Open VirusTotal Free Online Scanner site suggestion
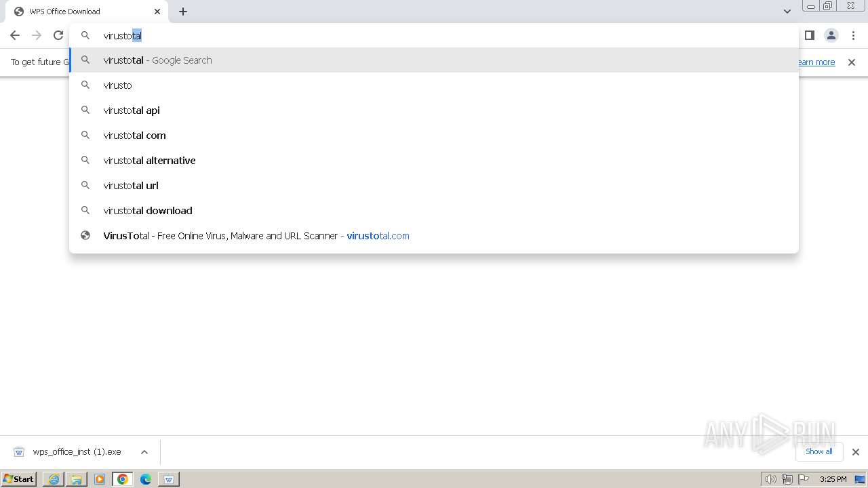This screenshot has height=488, width=868. [x=434, y=236]
